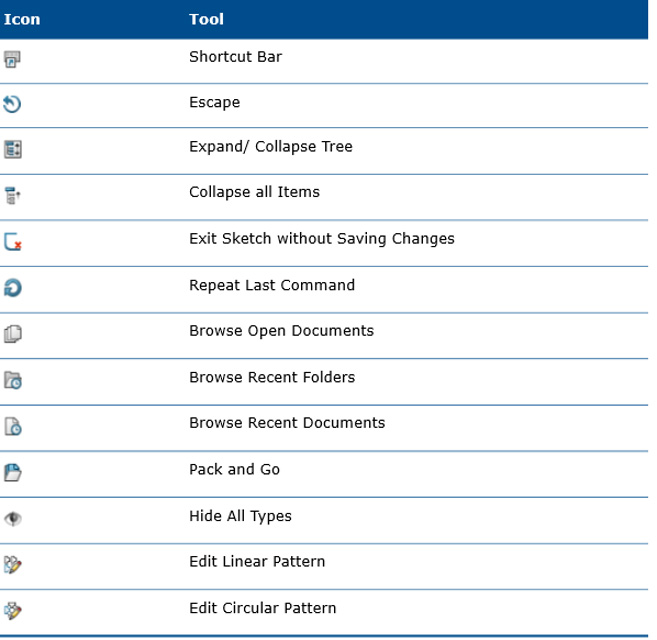Click the Edit Linear Pattern icon
This screenshot has width=657, height=640.
pos(13,565)
